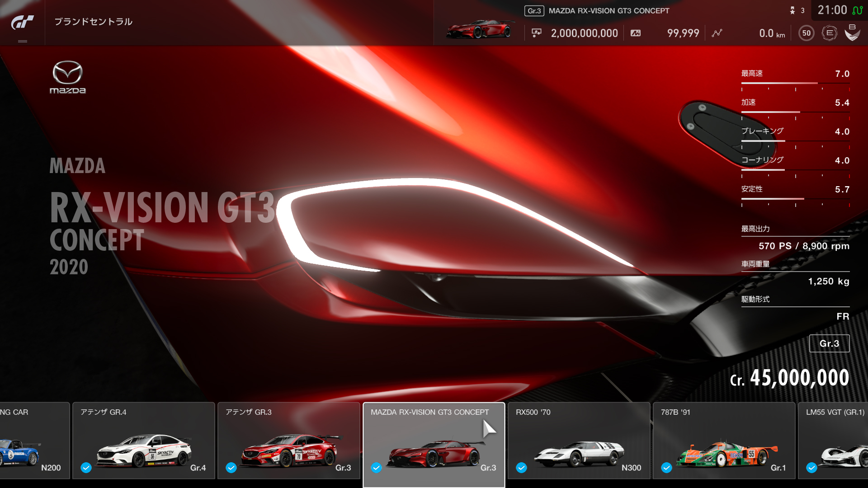Click the credits balance icon
Viewport: 868px width, 488px height.
(537, 33)
